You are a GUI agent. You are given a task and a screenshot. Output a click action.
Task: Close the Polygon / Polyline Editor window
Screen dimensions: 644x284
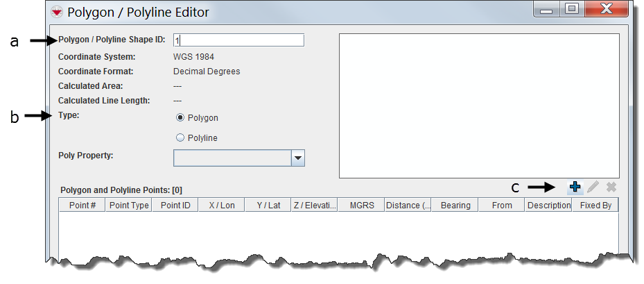606,10
